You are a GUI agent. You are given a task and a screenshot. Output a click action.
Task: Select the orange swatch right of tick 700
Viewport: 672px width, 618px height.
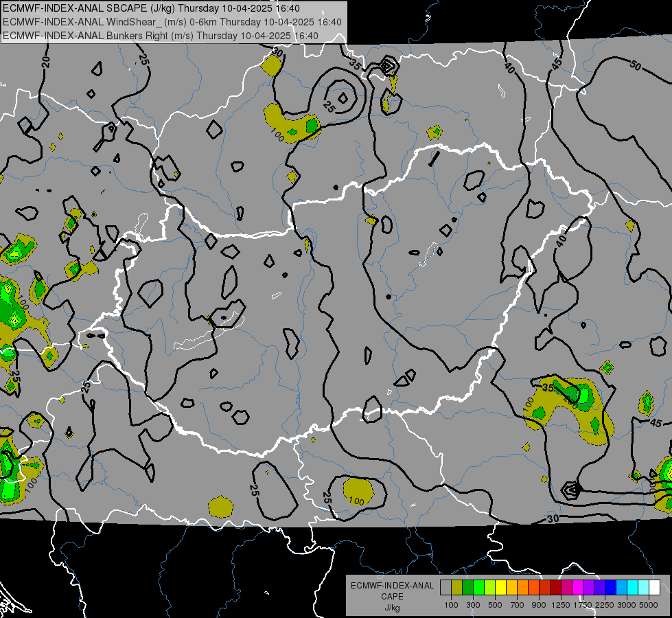tap(523, 587)
